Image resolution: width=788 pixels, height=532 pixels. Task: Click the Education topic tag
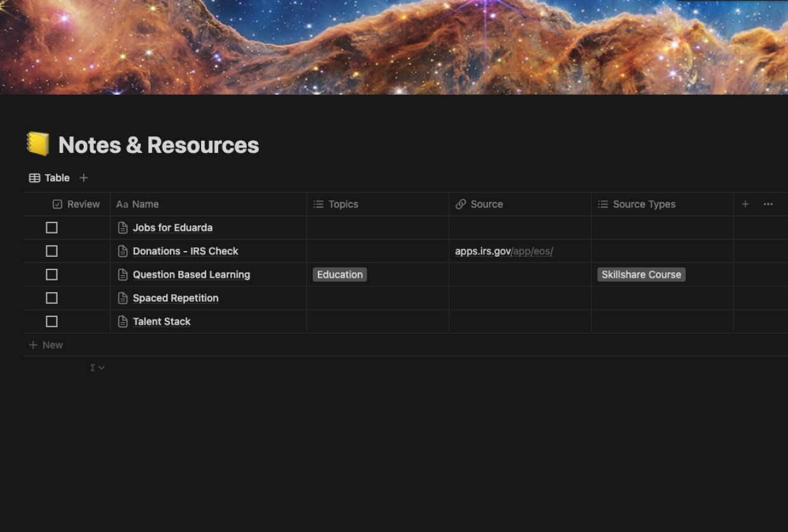(340, 275)
